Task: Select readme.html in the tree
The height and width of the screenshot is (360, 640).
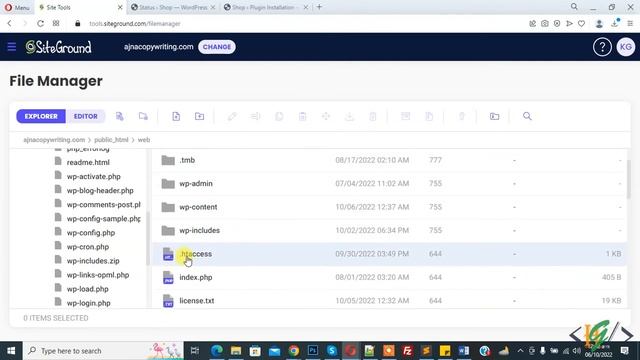Action: pos(88,162)
